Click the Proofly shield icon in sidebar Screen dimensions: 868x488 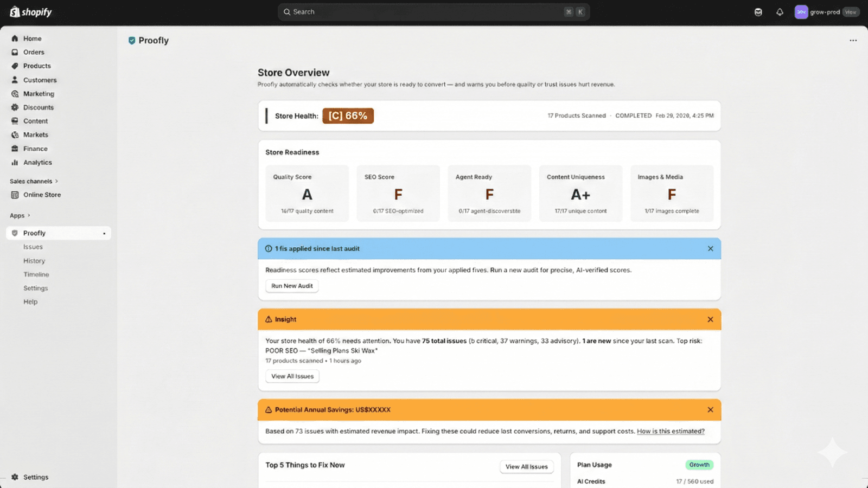pos(15,233)
